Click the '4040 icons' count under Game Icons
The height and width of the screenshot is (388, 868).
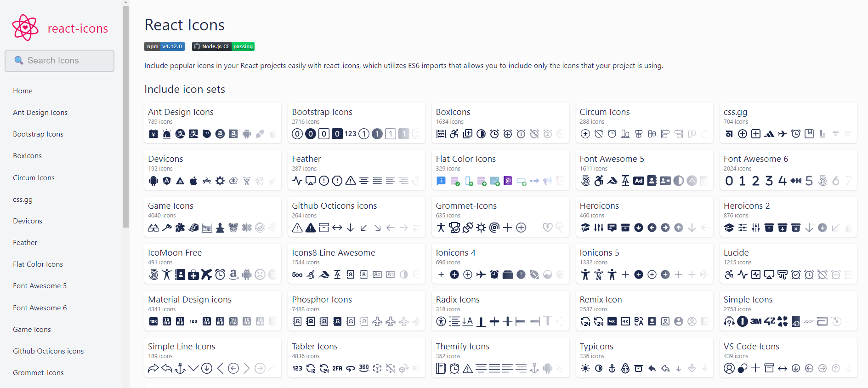click(x=162, y=216)
